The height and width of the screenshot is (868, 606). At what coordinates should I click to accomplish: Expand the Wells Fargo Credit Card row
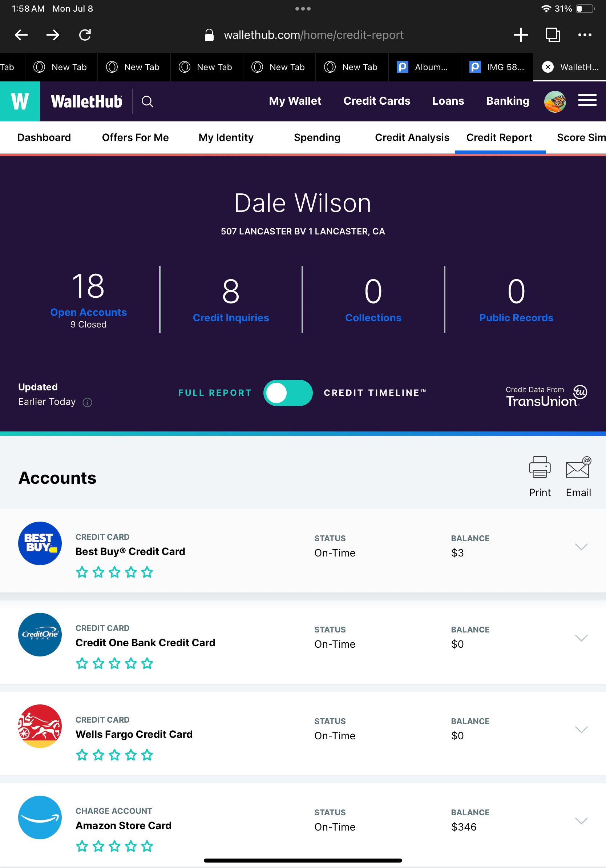(581, 729)
